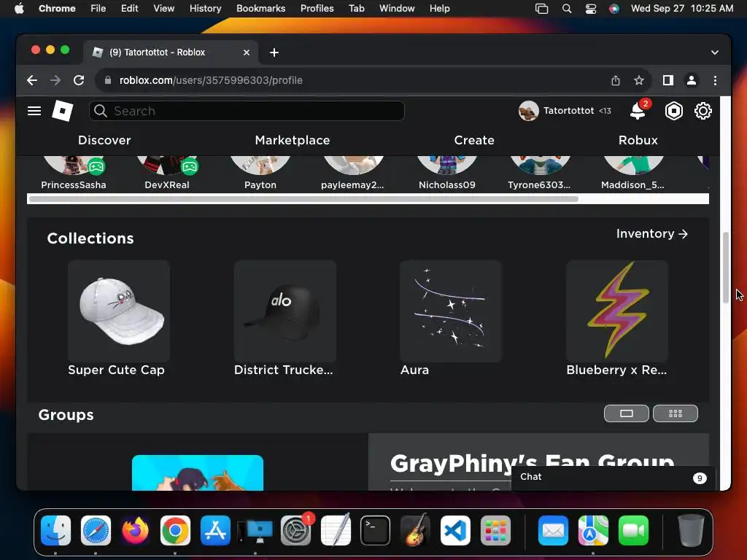Viewport: 747px width, 560px height.
Task: Bookmark this page with the star icon
Action: click(639, 80)
